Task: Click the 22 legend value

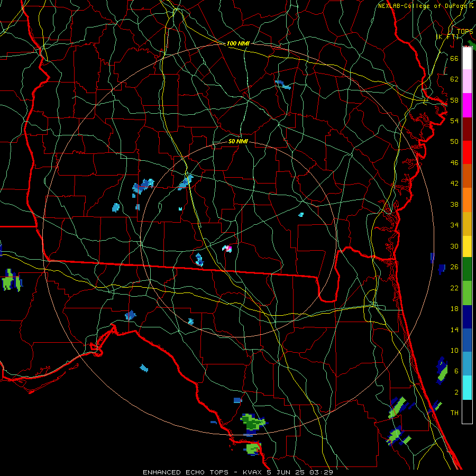Action: (454, 288)
